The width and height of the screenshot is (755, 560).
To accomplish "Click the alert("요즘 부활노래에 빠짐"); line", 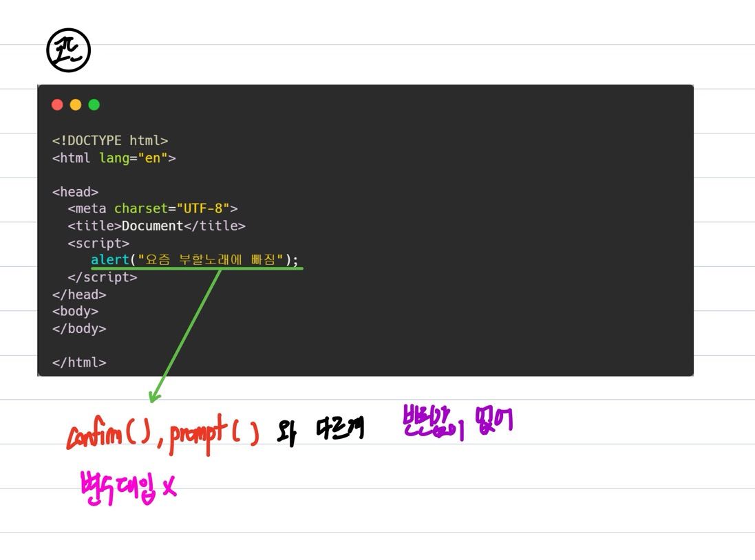I will (195, 260).
